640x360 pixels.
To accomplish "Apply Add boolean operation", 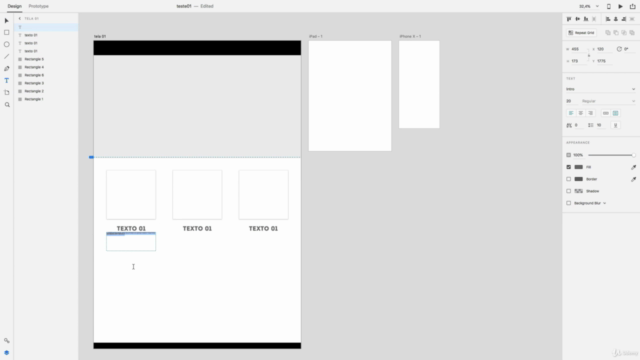I will [x=608, y=33].
